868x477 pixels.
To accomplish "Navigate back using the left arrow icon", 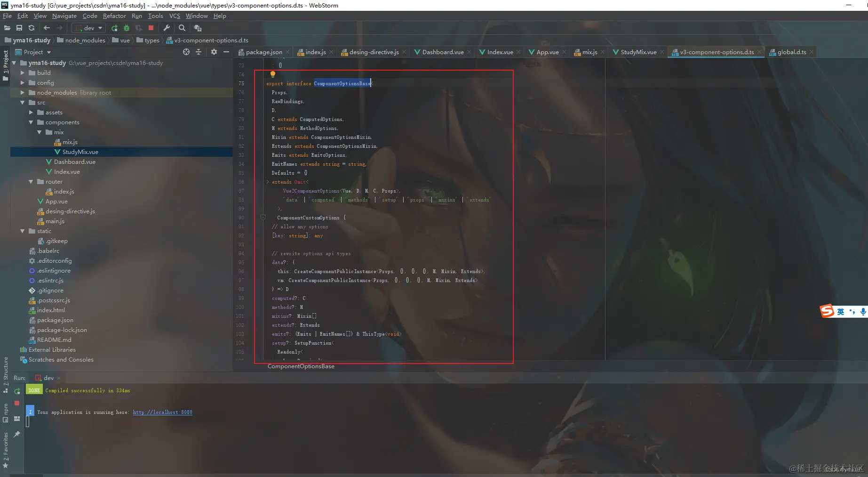I will tap(47, 28).
